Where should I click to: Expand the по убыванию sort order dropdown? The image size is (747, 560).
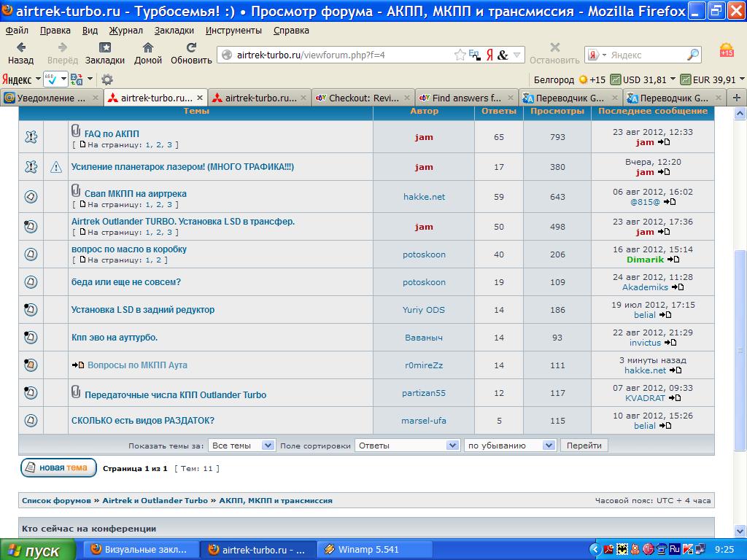511,446
